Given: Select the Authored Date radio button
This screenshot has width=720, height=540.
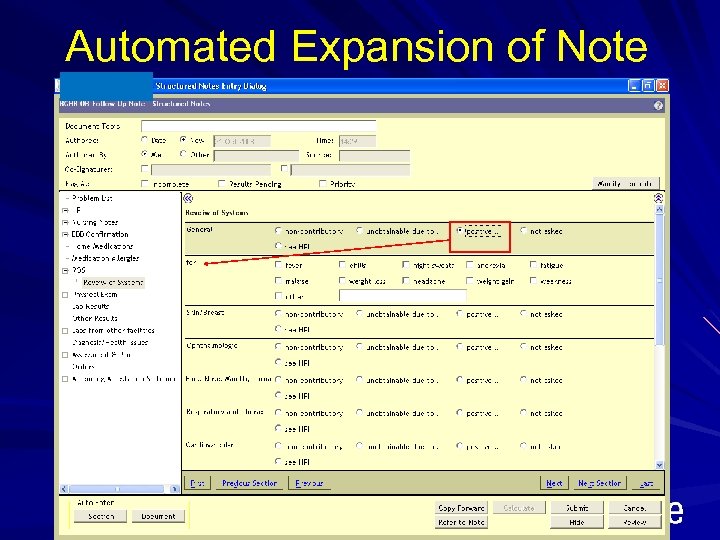Looking at the screenshot, I should click(x=145, y=139).
